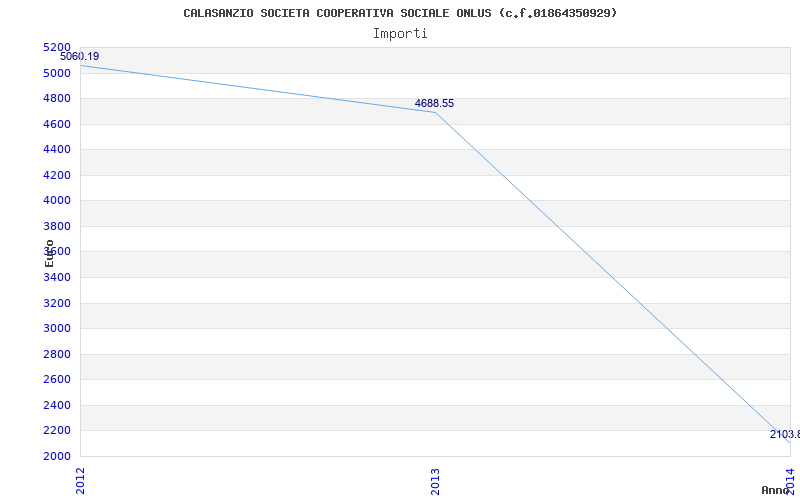Click the 2012 x-axis label
The width and height of the screenshot is (800, 500).
[81, 481]
